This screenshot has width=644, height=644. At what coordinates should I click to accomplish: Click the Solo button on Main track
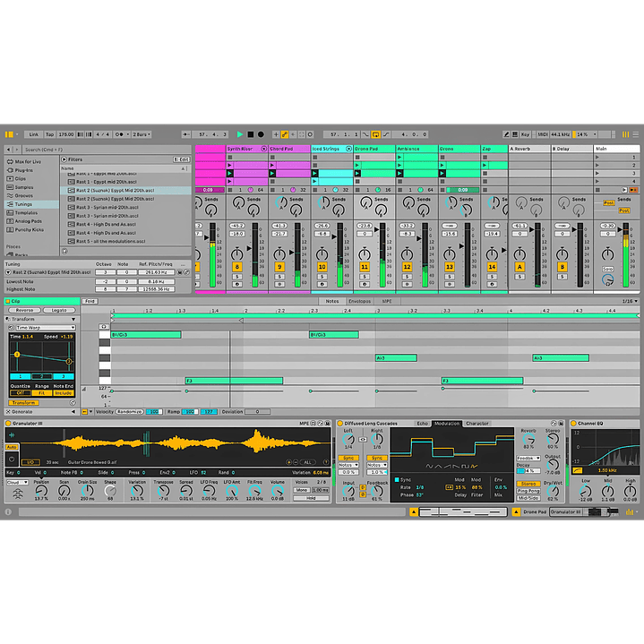[x=608, y=270]
